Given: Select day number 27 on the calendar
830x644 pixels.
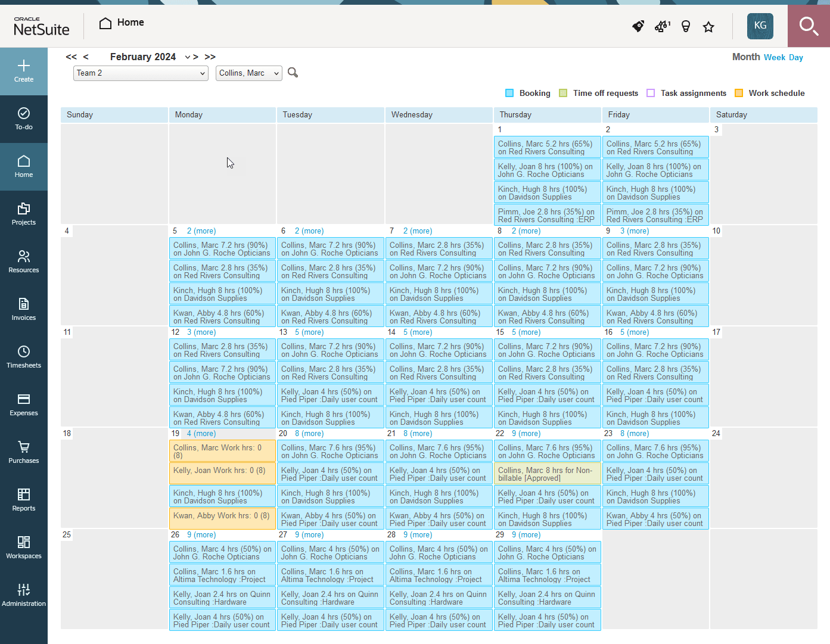Looking at the screenshot, I should click(x=283, y=535).
